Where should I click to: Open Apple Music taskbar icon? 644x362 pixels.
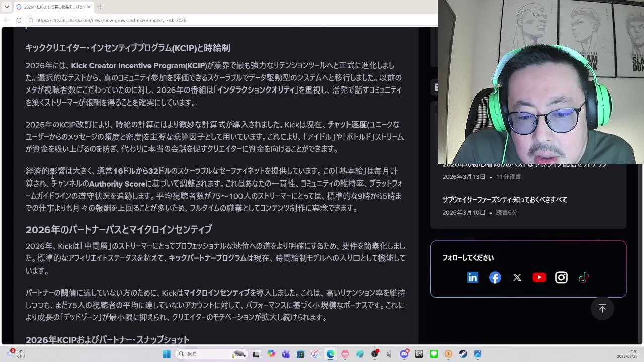pyautogui.click(x=315, y=354)
